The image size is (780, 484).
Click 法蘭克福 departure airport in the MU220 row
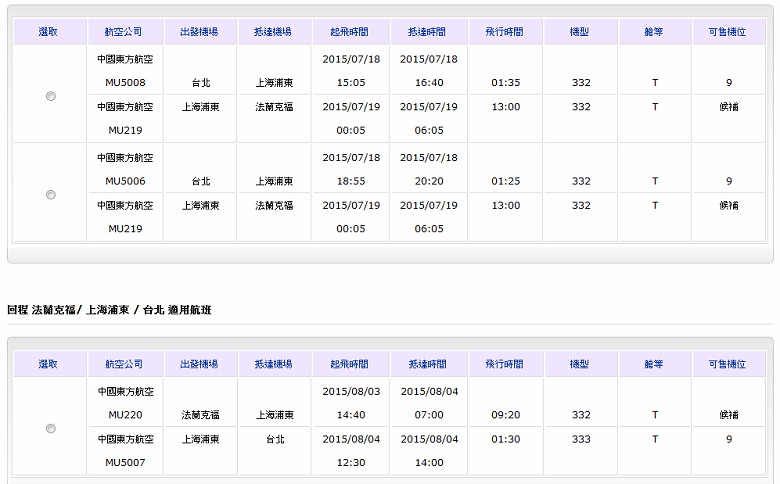click(200, 415)
